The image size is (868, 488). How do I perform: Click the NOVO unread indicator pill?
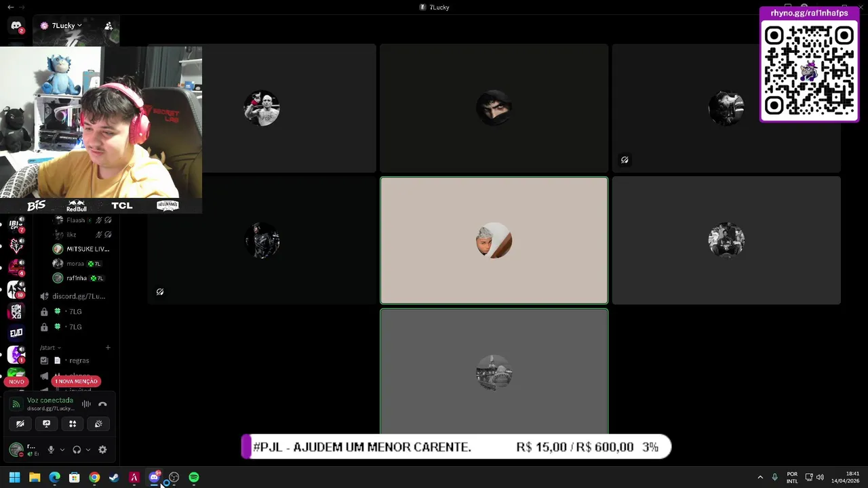tap(16, 382)
